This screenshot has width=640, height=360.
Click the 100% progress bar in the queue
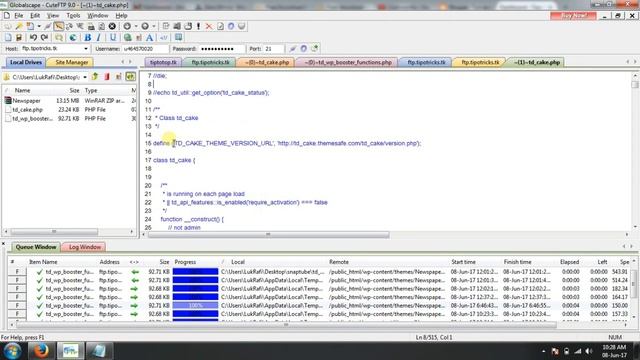[196, 305]
